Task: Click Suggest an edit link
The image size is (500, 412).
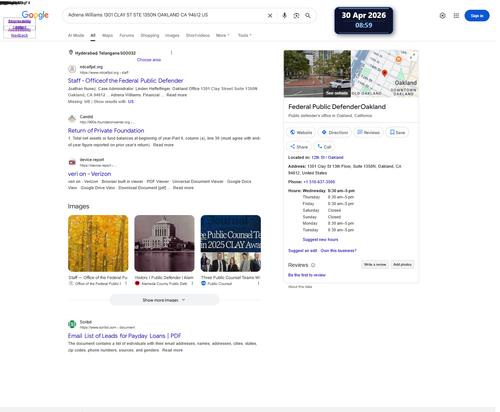Action: point(302,250)
